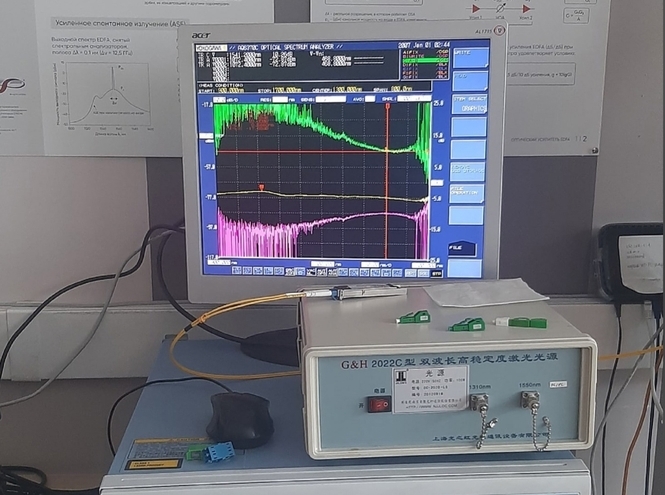
Task: Click the SENS sensitivity field
Action: [x=331, y=99]
